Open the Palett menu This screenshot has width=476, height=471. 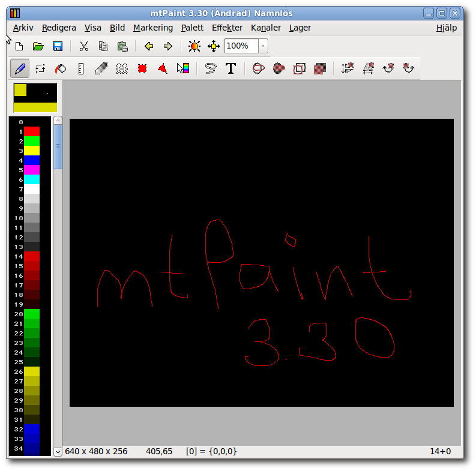click(192, 28)
